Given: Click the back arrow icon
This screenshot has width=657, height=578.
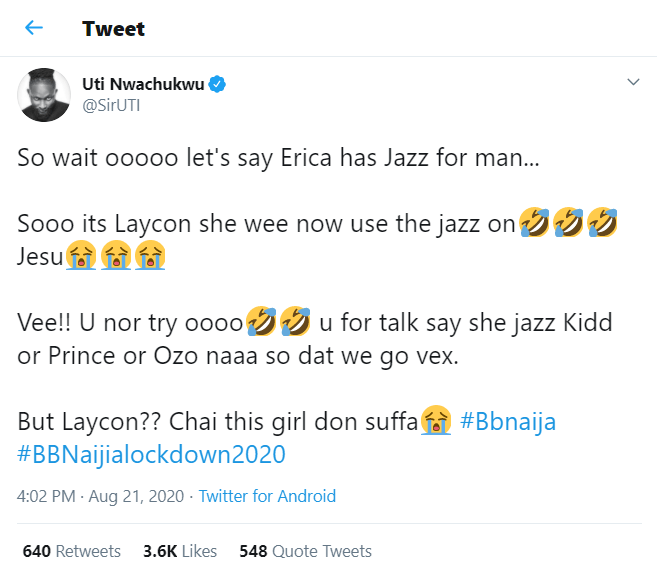Looking at the screenshot, I should pyautogui.click(x=34, y=28).
